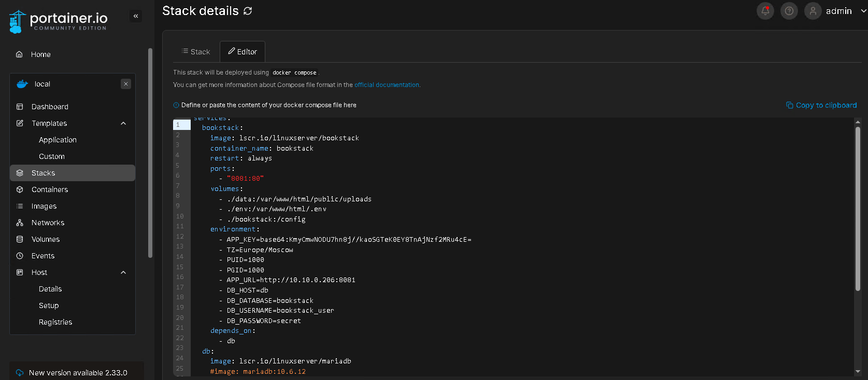The width and height of the screenshot is (868, 380).
Task: Click the editor vertical scrollbar thumb
Action: coord(858,208)
